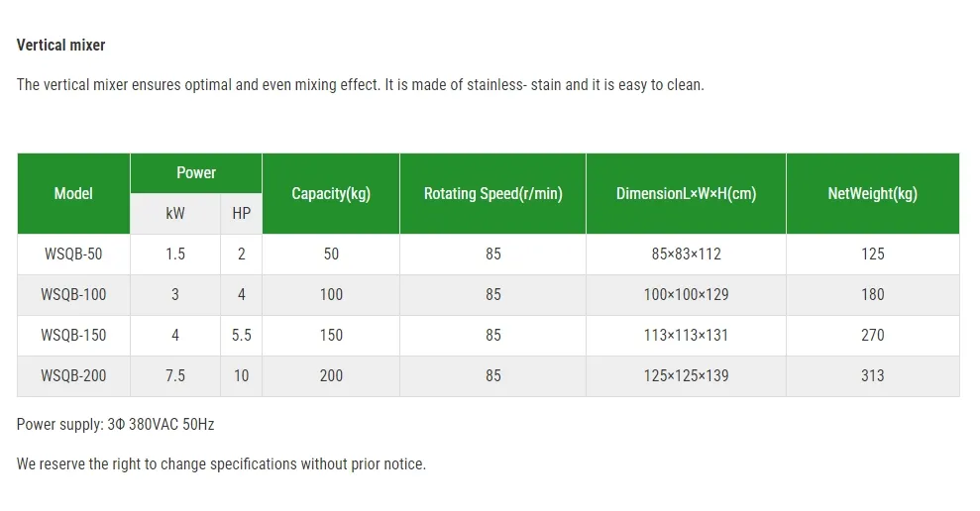Click the 85×83×112 dimension cell
Screen dimensions: 980x511
(686, 255)
